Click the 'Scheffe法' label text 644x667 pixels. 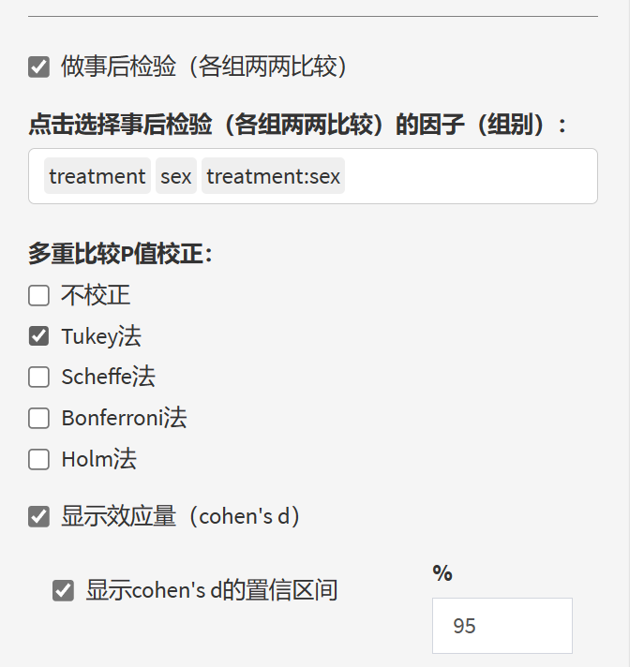tap(108, 378)
